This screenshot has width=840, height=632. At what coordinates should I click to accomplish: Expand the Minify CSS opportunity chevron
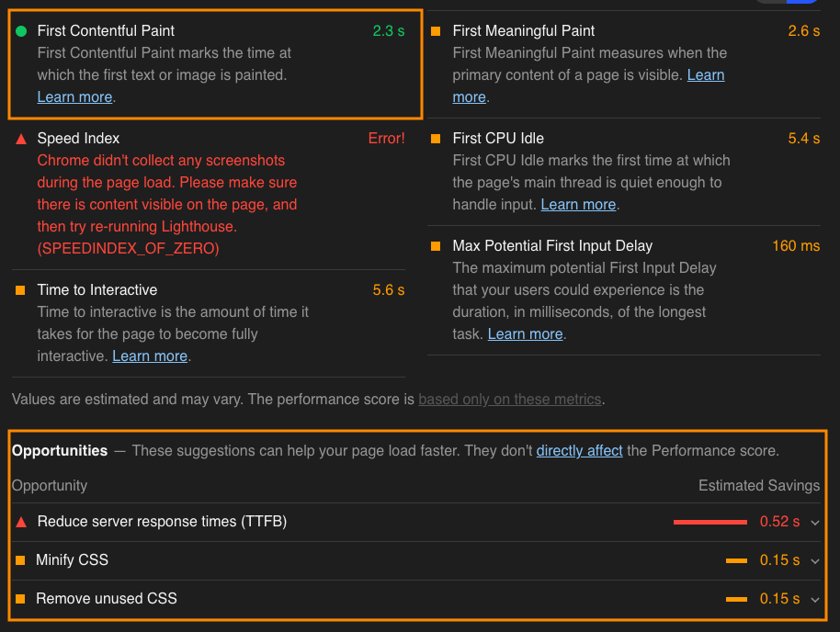click(x=814, y=561)
